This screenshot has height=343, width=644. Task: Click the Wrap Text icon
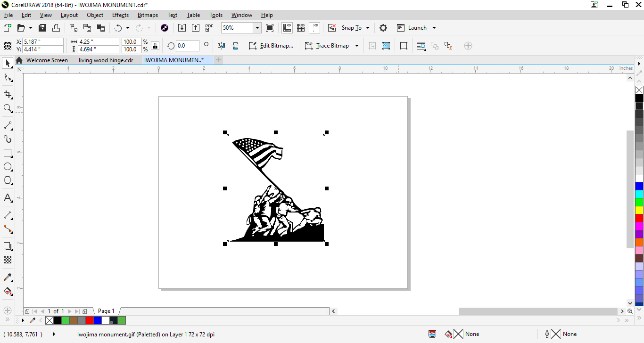pyautogui.click(x=421, y=46)
